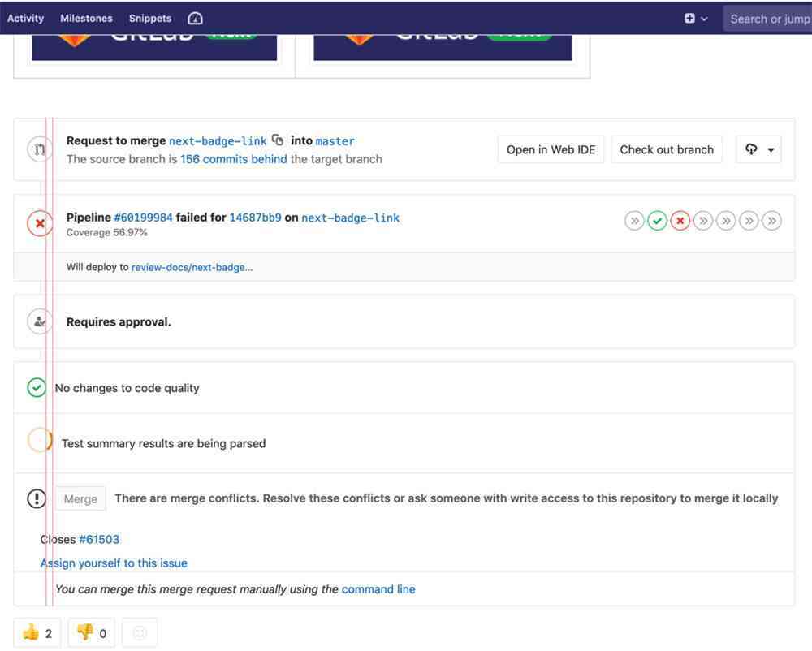Viewport: 812px width, 651px height.
Task: Open Snippets from the top bar
Action: pyautogui.click(x=150, y=18)
